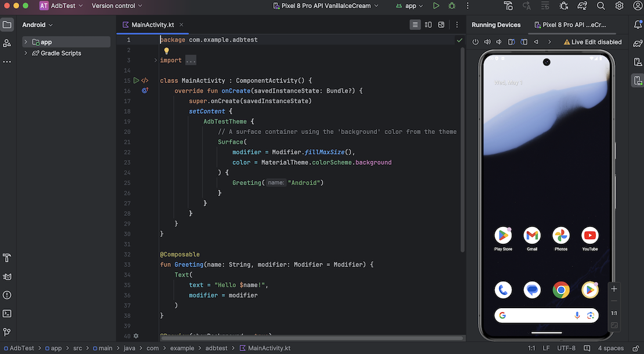Open the Gradle tool window on right
This screenshot has width=644, height=354.
638,43
